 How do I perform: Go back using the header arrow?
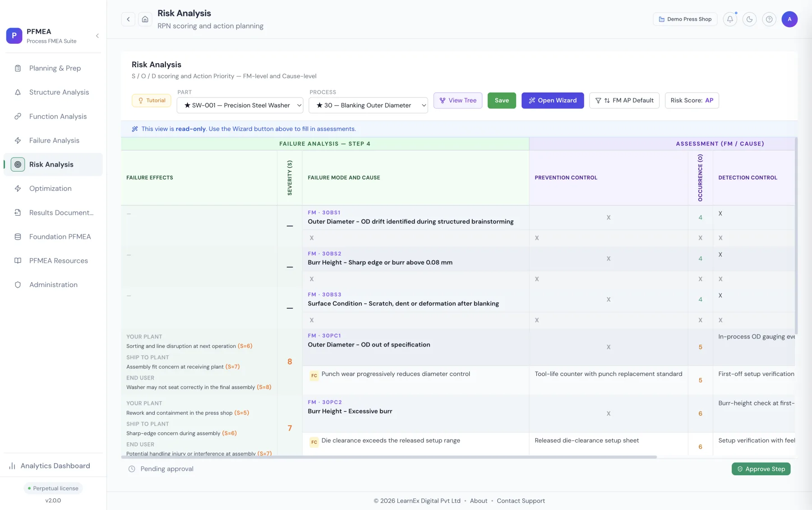coord(128,19)
